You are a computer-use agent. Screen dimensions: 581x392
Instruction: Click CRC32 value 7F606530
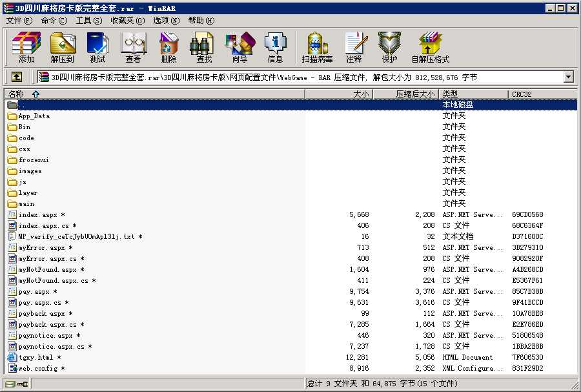point(527,357)
